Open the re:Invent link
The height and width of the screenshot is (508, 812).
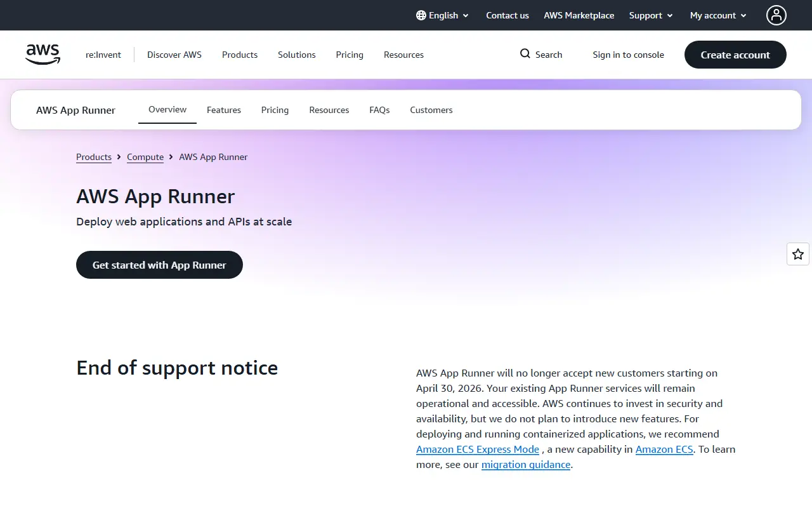103,55
